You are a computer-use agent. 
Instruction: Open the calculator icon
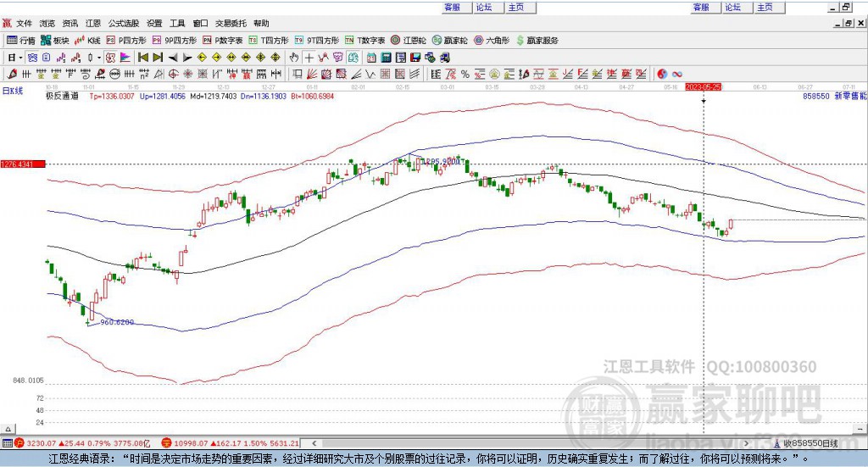tap(387, 58)
